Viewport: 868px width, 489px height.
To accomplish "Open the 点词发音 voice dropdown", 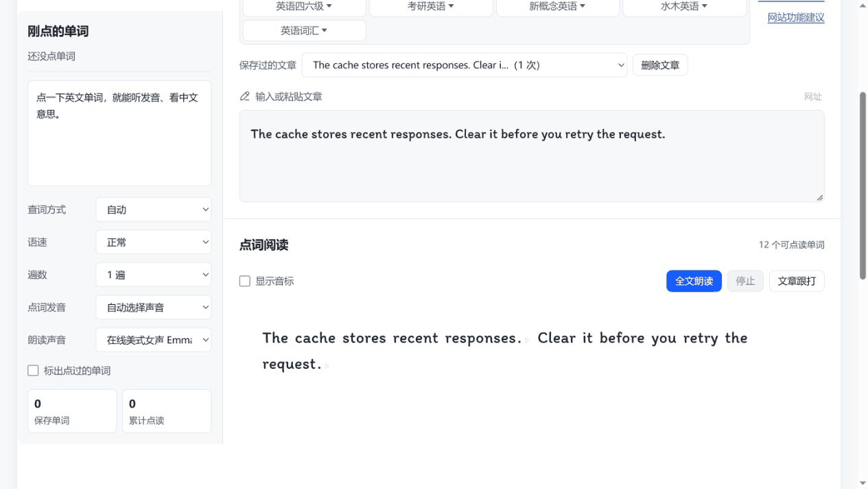I will (x=154, y=308).
